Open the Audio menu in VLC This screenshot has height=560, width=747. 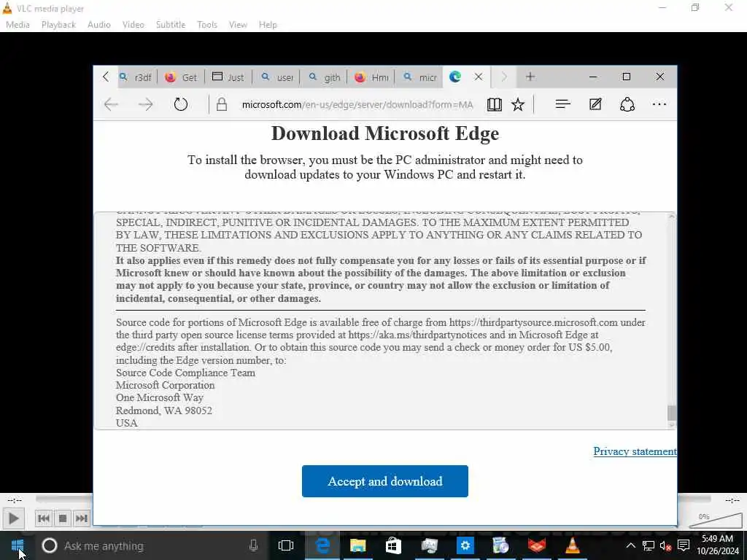(99, 25)
